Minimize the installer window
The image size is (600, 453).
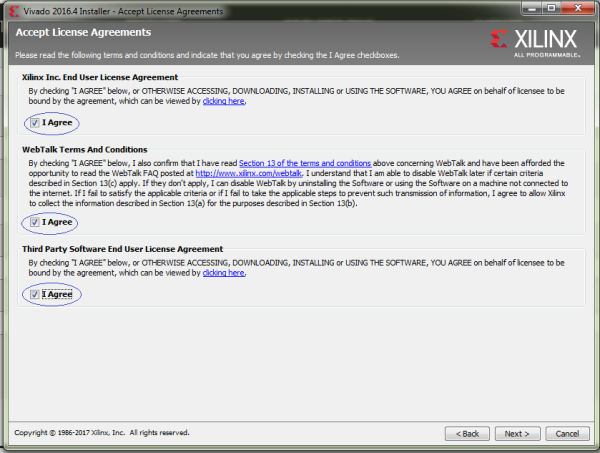(532, 8)
